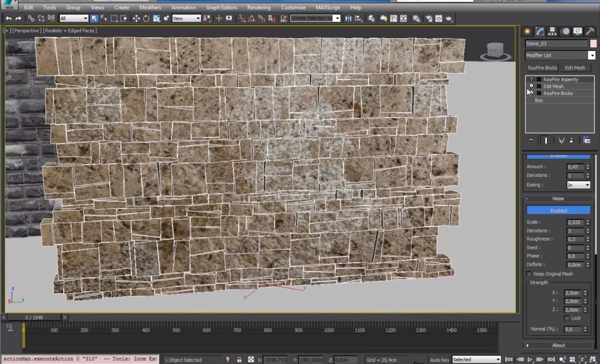Viewport: 600px width, 364px height.
Task: Click the Align tool icon
Action: (x=359, y=18)
